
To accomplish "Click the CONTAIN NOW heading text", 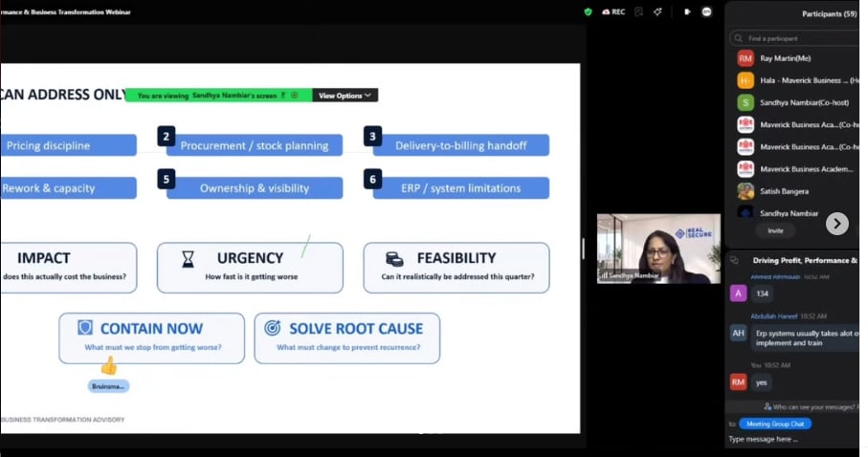I will pos(151,329).
